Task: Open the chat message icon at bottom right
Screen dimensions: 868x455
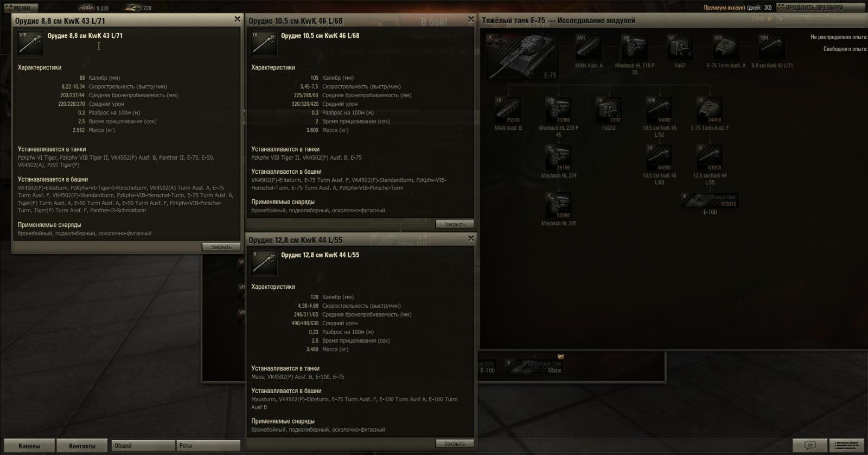Action: 809,445
